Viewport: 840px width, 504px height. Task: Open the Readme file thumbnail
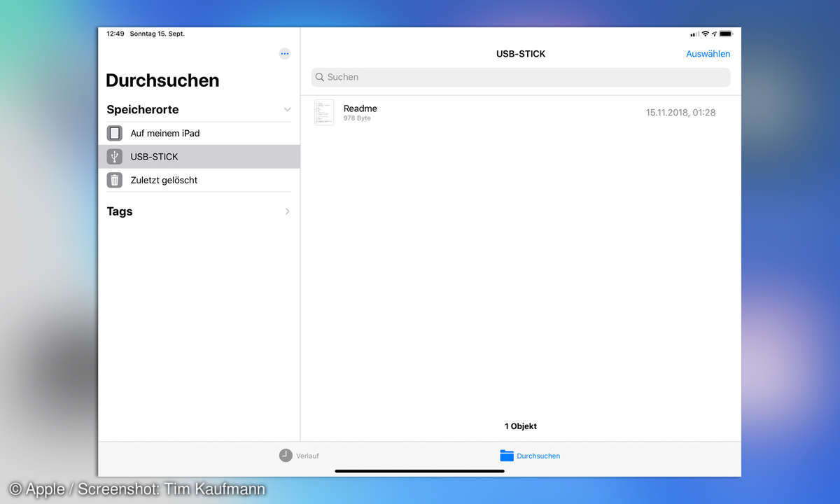pyautogui.click(x=324, y=112)
